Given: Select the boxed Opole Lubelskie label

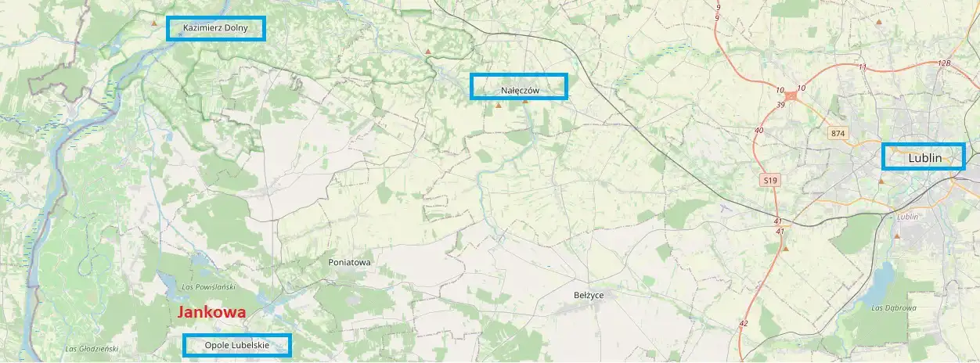Looking at the screenshot, I should (x=237, y=345).
